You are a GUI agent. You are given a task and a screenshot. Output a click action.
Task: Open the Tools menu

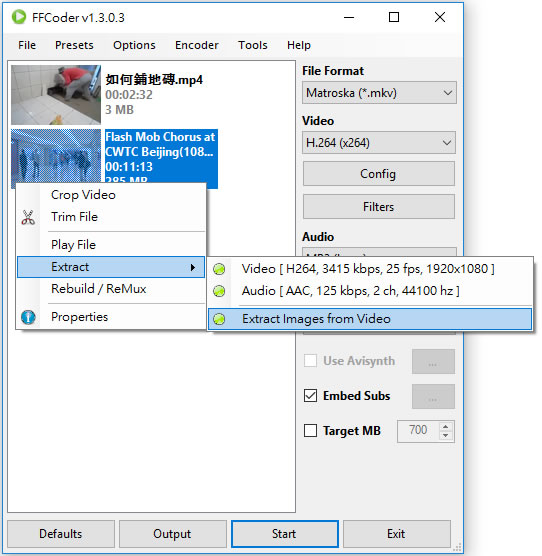pos(252,45)
